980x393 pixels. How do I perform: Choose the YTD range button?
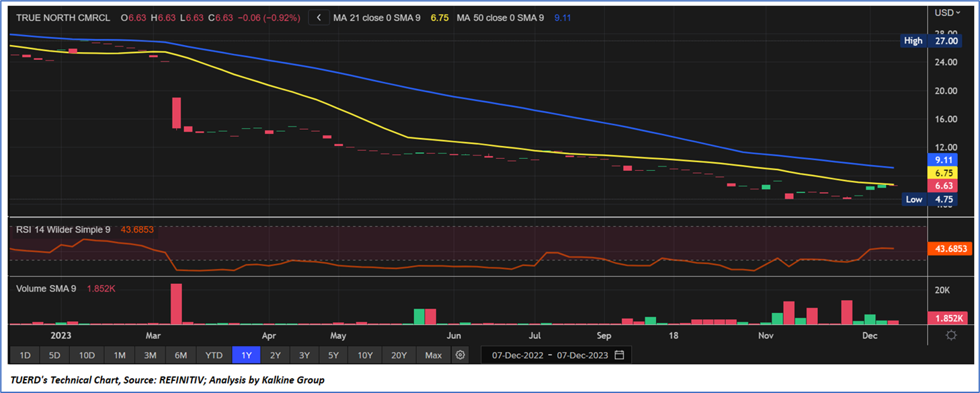(x=214, y=355)
